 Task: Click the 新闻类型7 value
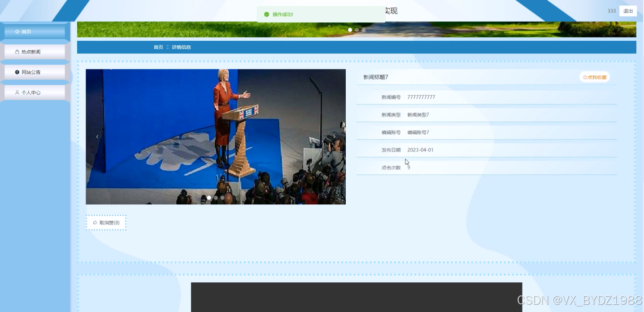(418, 115)
